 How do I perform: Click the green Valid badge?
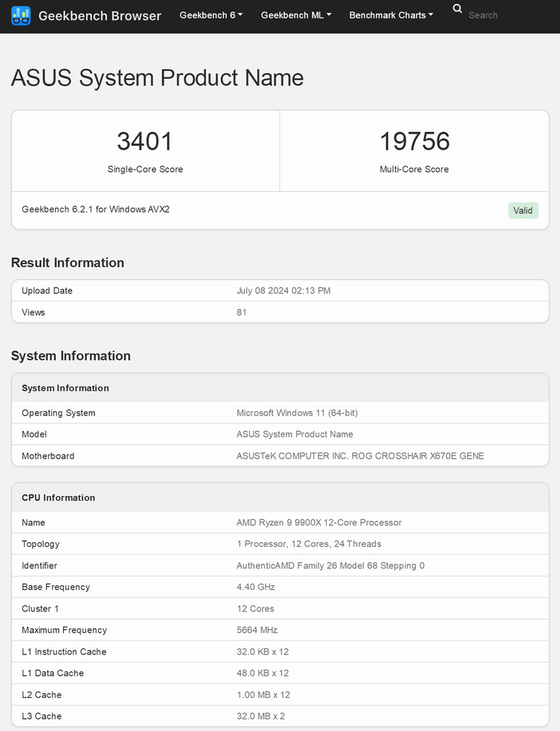tap(522, 210)
